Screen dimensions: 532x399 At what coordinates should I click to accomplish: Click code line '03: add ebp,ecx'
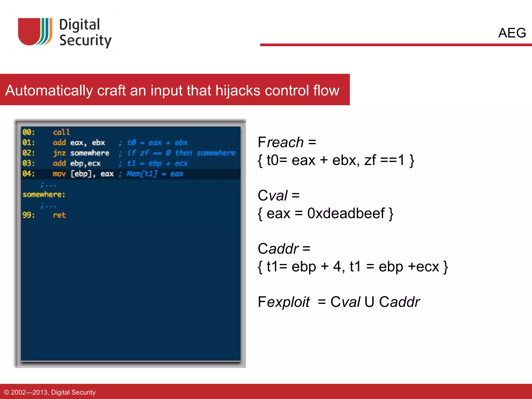62,163
